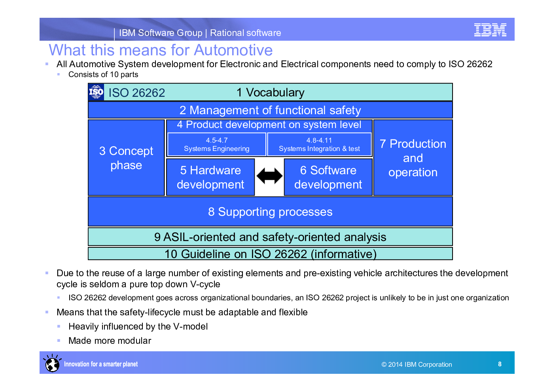Click 'Consists of 10 parts' bullet

103,74
